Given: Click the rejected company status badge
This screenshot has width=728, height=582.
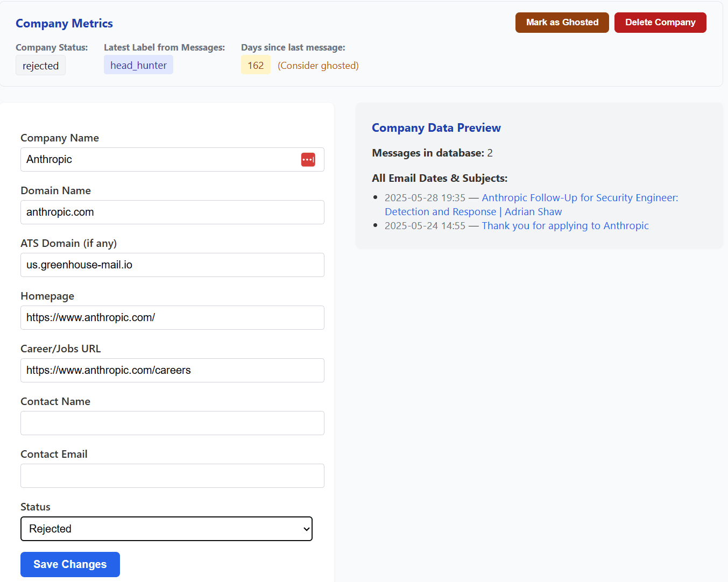Looking at the screenshot, I should (40, 66).
